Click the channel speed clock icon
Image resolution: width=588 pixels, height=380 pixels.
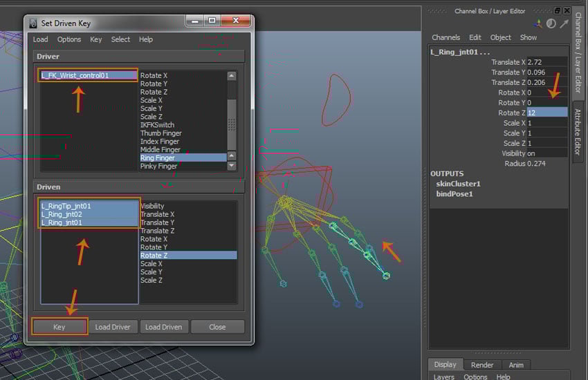[x=551, y=23]
